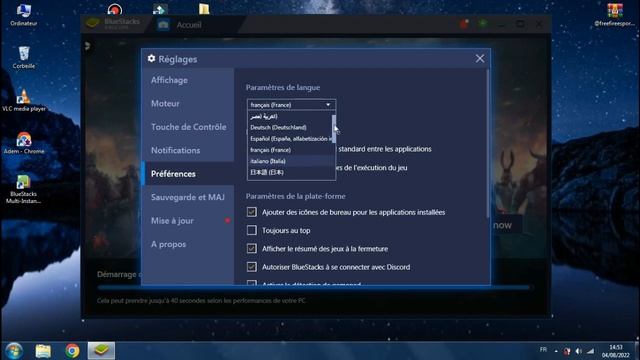The width and height of the screenshot is (640, 360).
Task: Toggle Autoriser BlueStacks Discord checkbox
Action: pyautogui.click(x=252, y=267)
